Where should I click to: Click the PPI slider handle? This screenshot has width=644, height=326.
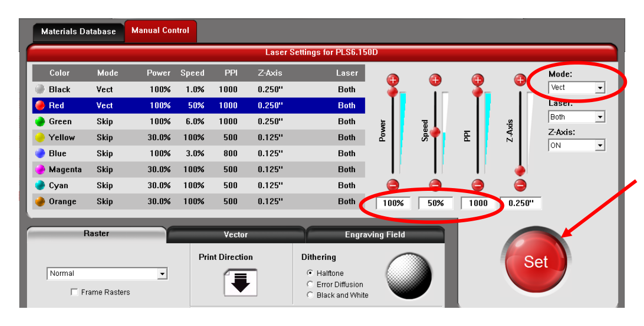pyautogui.click(x=477, y=92)
